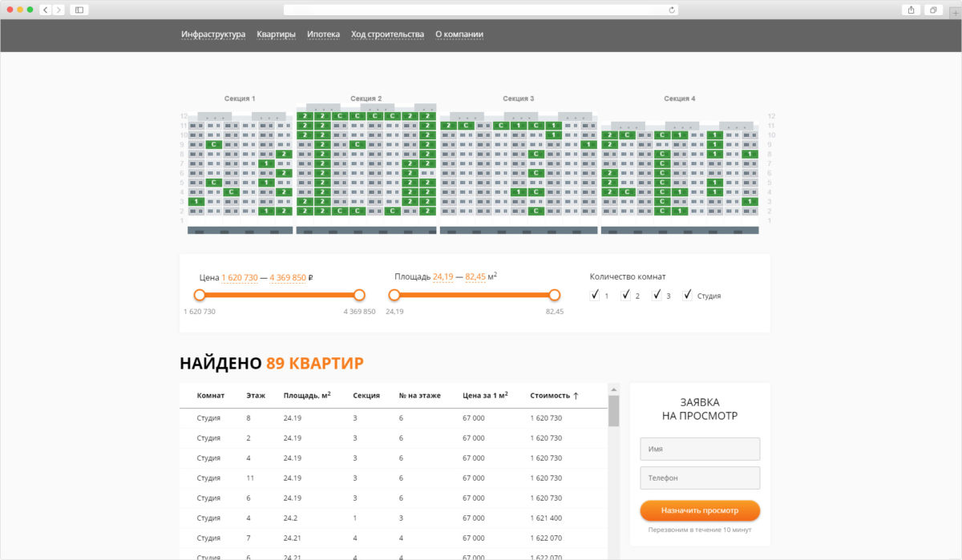Sort table by Этаж column header
The image size is (962, 560).
pos(256,396)
